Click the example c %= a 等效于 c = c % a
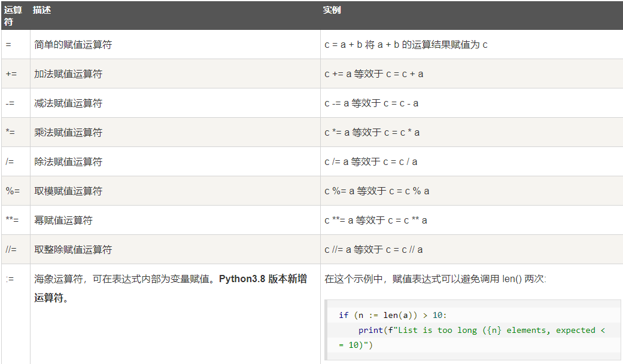Image resolution: width=623 pixels, height=364 pixels. coord(377,191)
